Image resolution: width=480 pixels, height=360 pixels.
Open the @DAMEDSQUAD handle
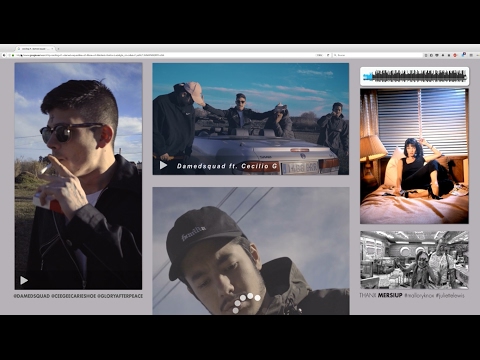coord(32,296)
